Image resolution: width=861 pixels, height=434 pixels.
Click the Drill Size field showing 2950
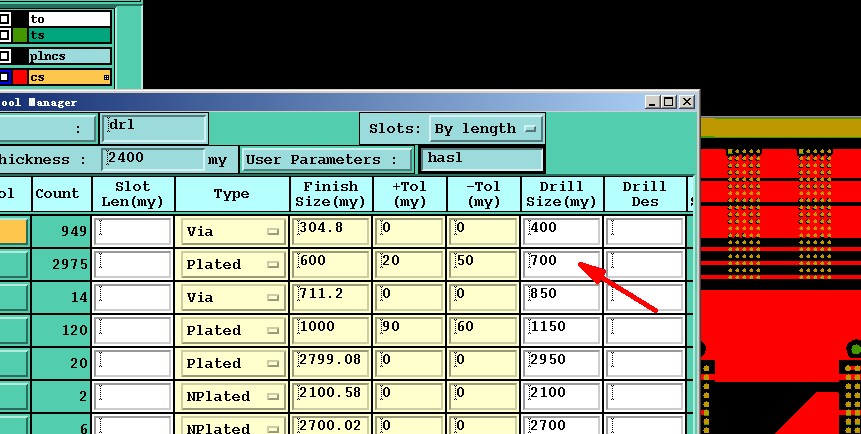562,363
